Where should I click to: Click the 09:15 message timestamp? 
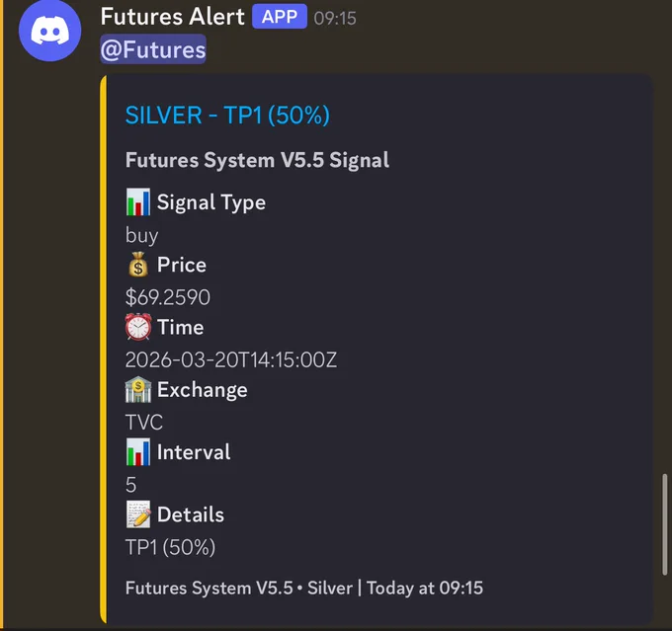coord(335,19)
